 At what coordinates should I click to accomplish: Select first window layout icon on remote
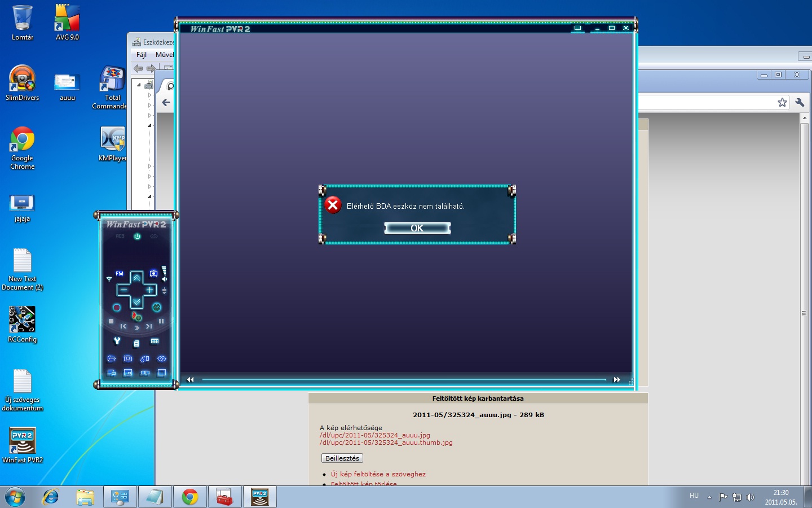[111, 373]
